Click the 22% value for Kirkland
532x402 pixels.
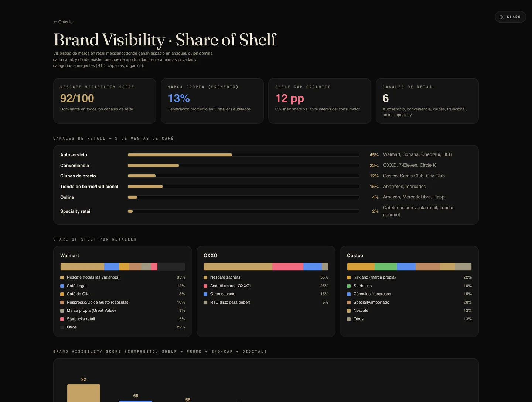[x=468, y=277]
